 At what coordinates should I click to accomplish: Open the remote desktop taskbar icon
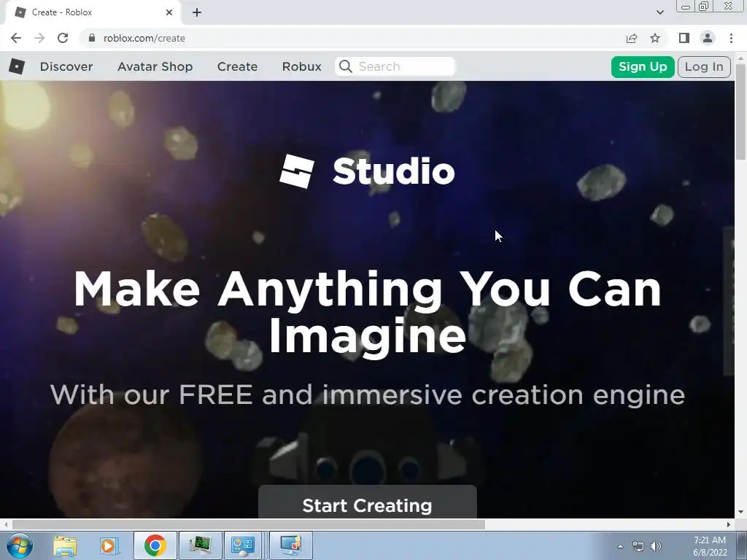(291, 545)
